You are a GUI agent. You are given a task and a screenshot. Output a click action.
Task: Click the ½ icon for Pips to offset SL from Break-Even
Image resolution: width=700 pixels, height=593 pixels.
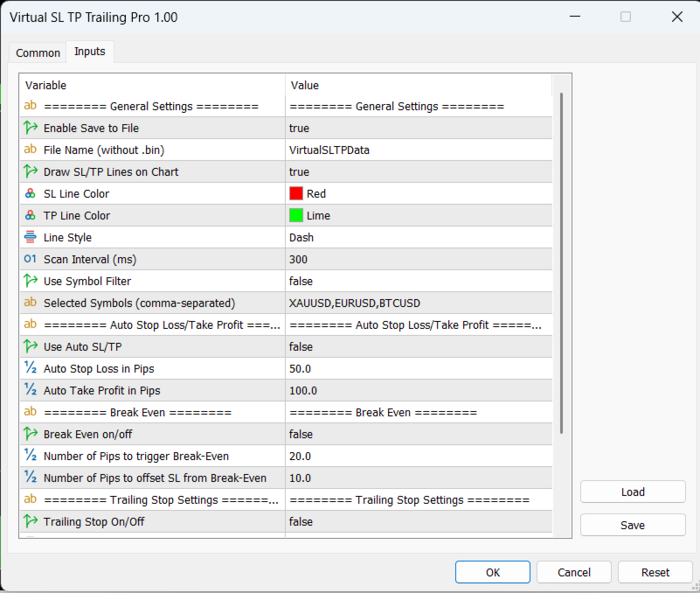click(31, 478)
